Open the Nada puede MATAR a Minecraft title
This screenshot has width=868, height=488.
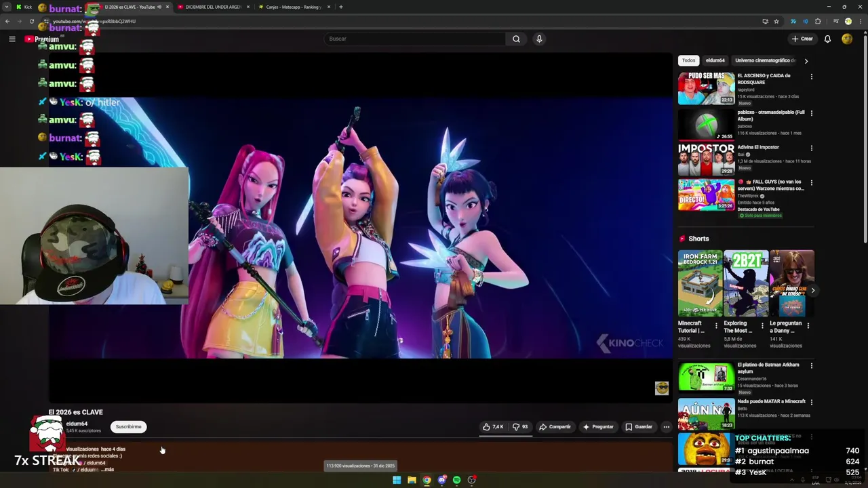[x=772, y=401]
